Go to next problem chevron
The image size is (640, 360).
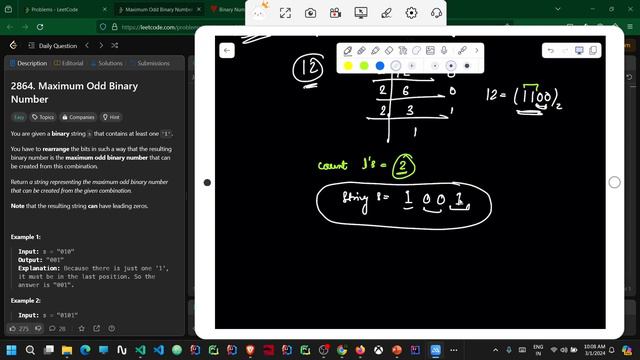tap(101, 46)
